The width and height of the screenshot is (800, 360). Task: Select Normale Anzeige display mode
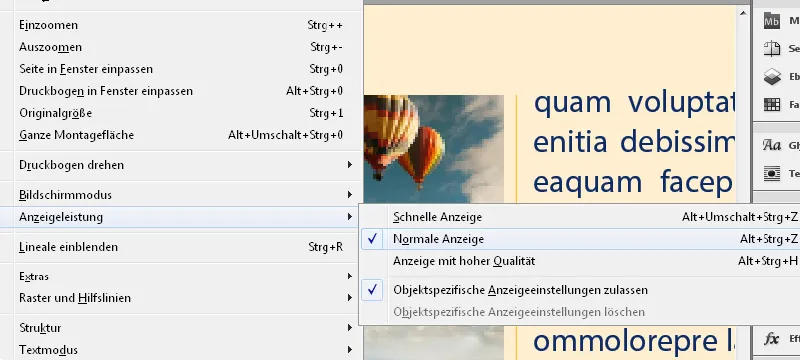pyautogui.click(x=580, y=239)
